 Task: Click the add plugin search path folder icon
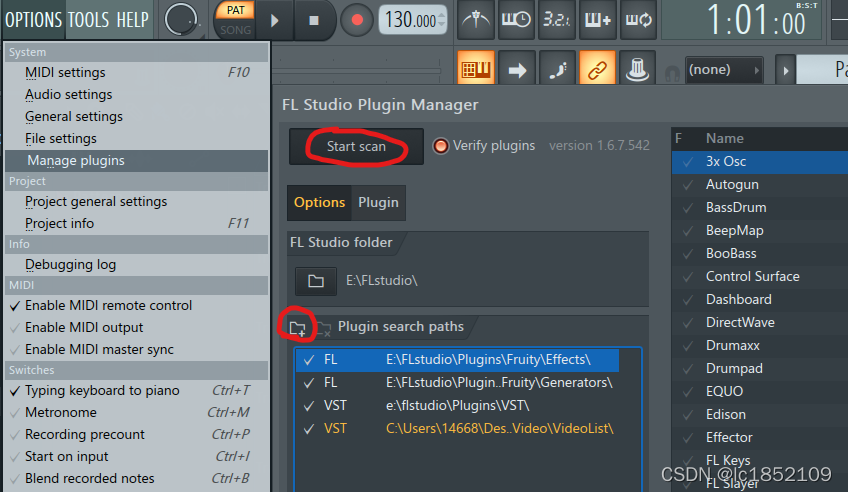297,328
